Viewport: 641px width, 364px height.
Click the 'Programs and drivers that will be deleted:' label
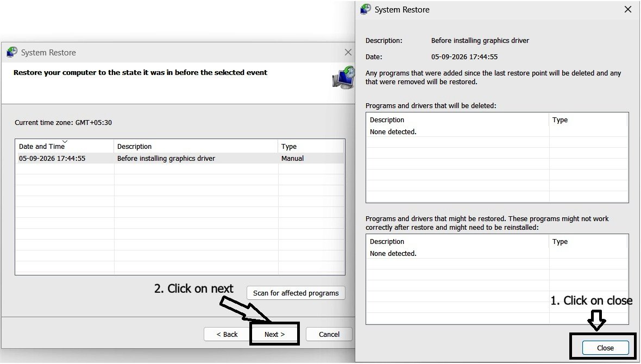click(431, 105)
